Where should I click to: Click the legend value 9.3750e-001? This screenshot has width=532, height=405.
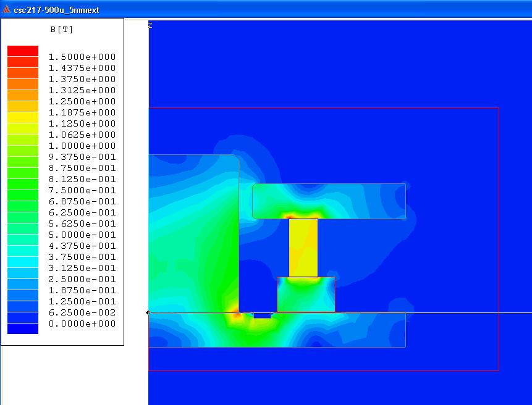[82, 157]
